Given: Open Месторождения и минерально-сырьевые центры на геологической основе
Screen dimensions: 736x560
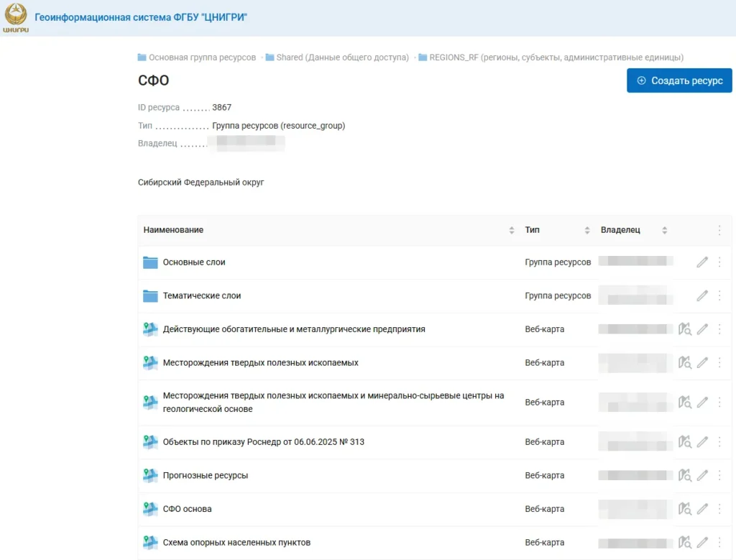Looking at the screenshot, I should click(333, 403).
